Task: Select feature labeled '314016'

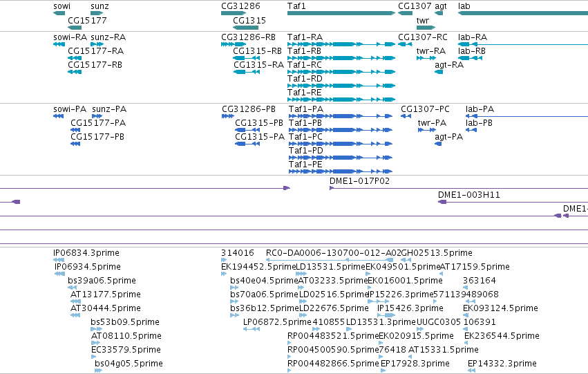Action: click(238, 253)
